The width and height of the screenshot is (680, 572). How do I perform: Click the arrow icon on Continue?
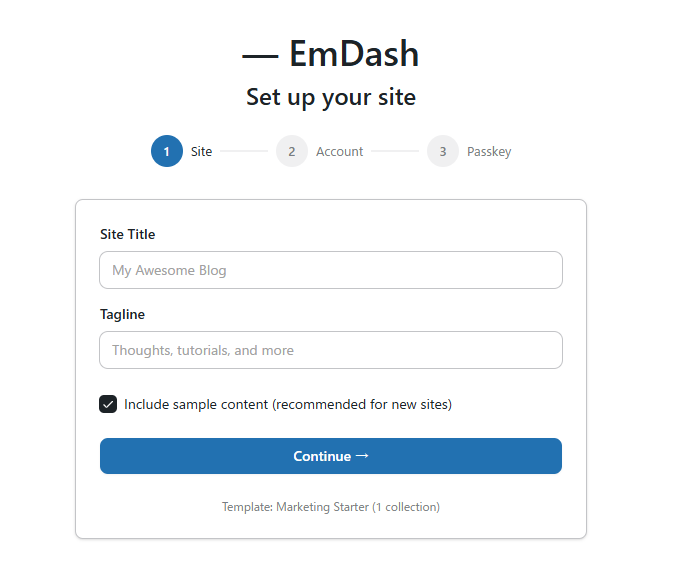click(x=362, y=456)
